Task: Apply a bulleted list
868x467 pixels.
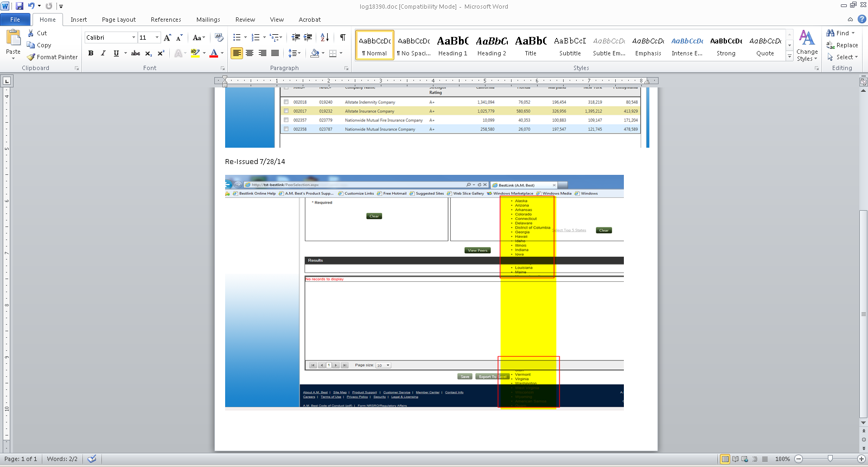Action: tap(237, 37)
